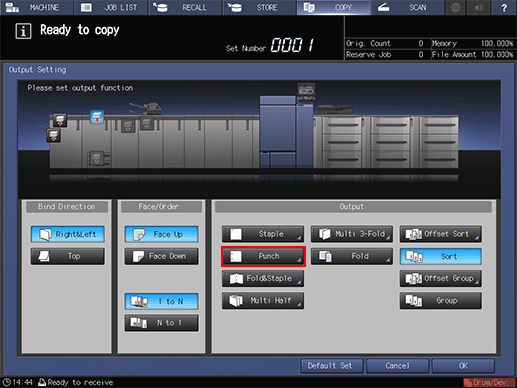Select the highlighted blue output tray icon
517x388 pixels.
coord(97,117)
